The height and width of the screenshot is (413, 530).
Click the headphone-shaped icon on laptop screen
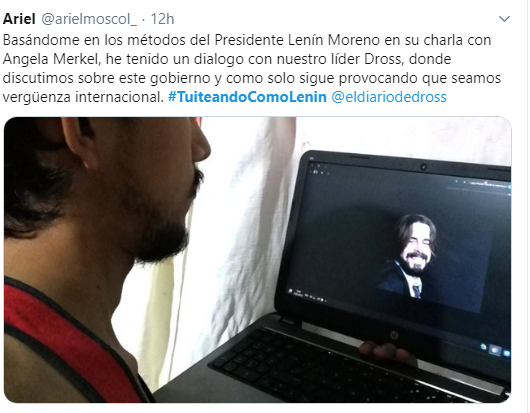[315, 172]
